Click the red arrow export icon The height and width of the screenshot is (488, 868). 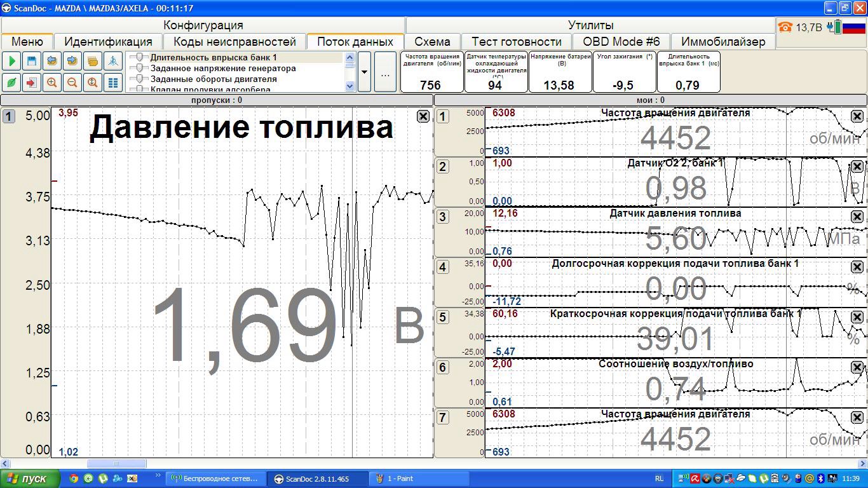point(32,83)
